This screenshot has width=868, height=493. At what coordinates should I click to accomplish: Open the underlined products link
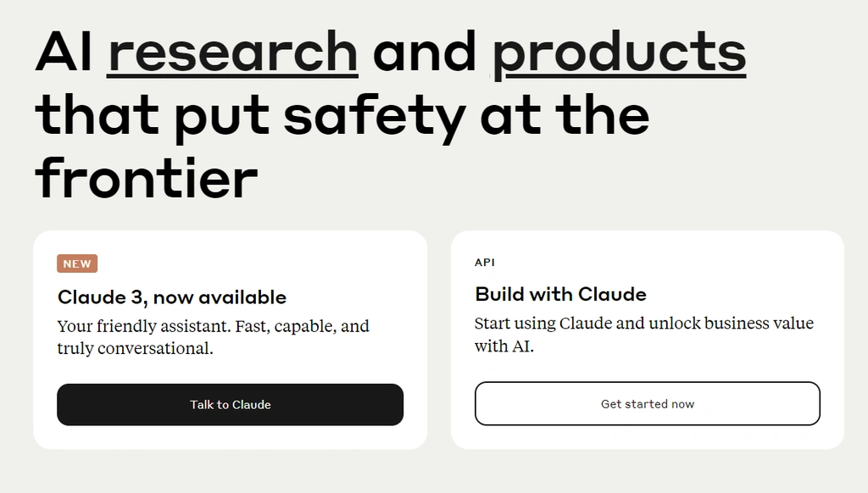619,53
